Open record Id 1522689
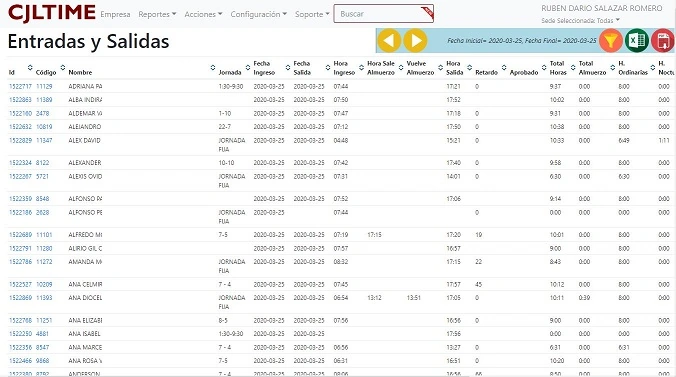The width and height of the screenshot is (676, 377). tap(20, 235)
